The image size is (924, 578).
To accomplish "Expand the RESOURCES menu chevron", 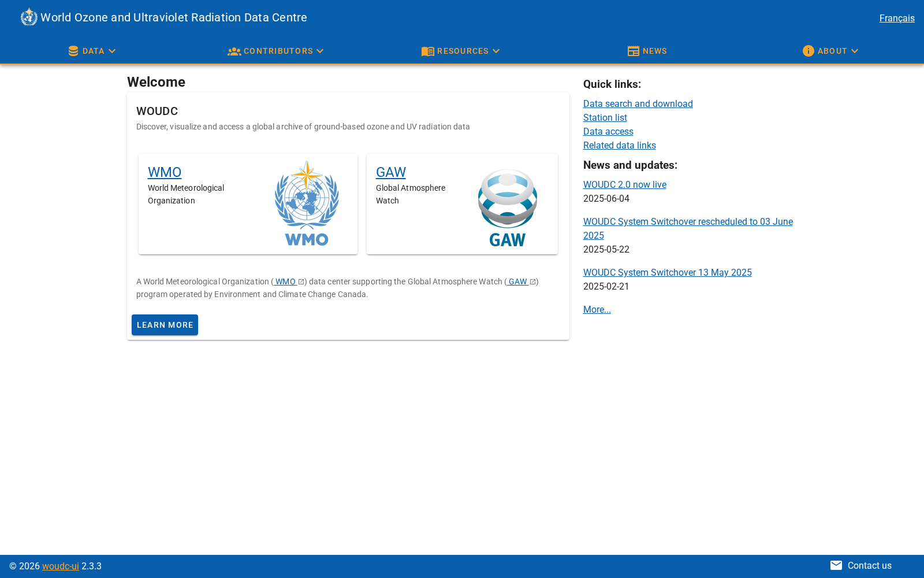I will pyautogui.click(x=496, y=51).
